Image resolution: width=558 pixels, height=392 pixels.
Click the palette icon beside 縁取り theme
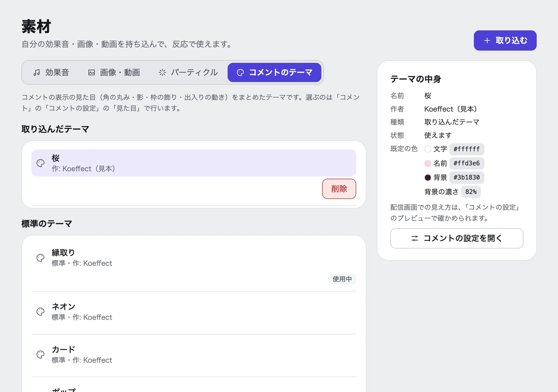point(40,258)
